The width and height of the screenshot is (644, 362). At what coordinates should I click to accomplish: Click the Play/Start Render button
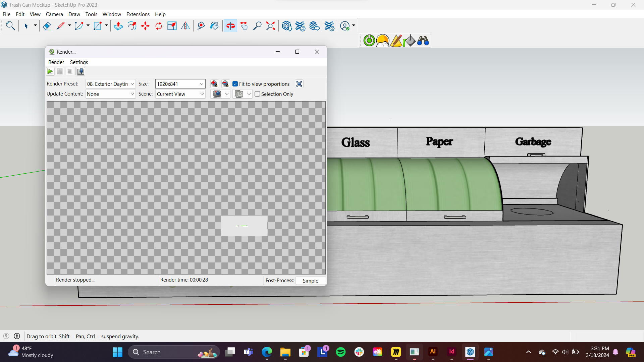[x=50, y=71]
